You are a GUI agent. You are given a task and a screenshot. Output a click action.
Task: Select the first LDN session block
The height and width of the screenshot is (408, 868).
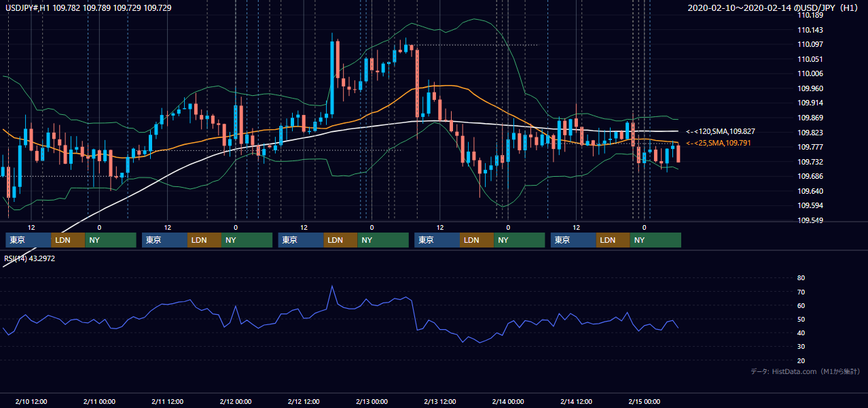coord(69,240)
